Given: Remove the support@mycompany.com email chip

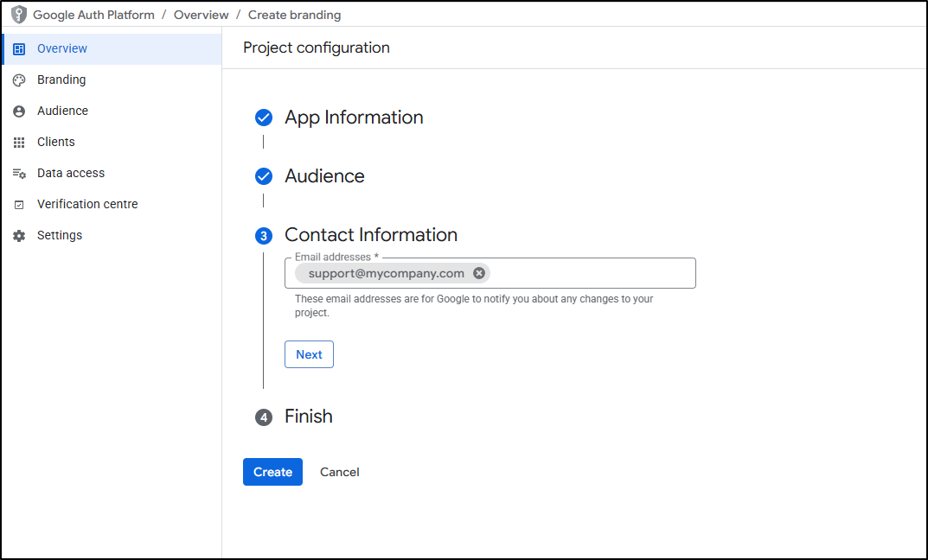Looking at the screenshot, I should tap(479, 273).
